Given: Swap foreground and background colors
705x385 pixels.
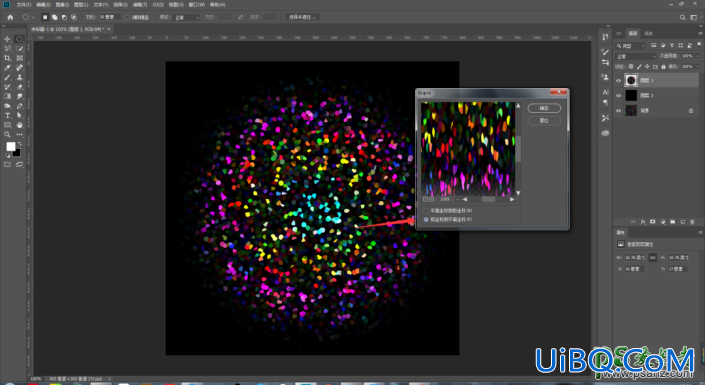Looking at the screenshot, I should point(19,144).
